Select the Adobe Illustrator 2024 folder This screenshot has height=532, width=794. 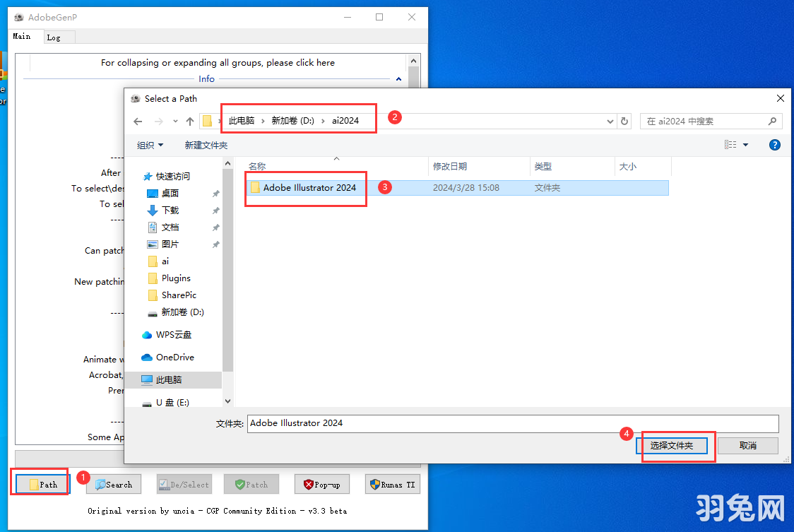[457, 188]
